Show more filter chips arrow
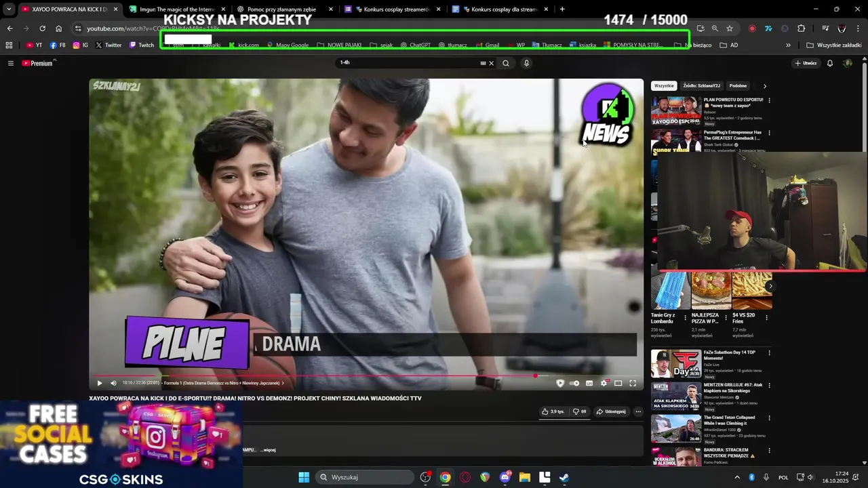868x488 pixels. 765,86
